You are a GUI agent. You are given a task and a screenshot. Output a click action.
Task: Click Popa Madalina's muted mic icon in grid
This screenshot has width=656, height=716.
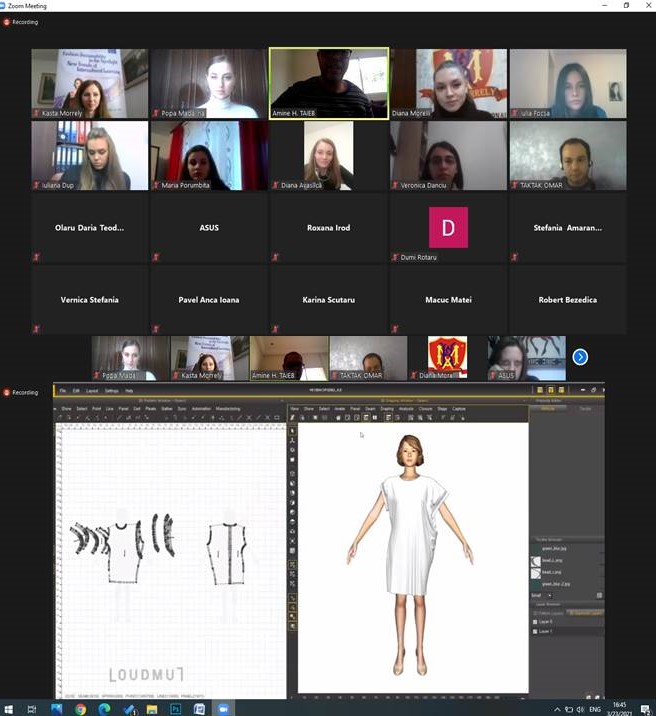156,113
